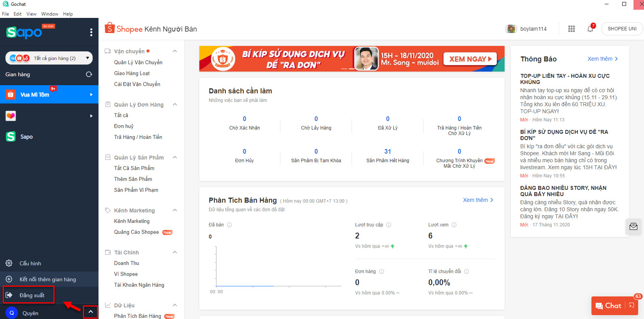Image resolution: width=644 pixels, height=319 pixels.
Task: Go to Quản Lý Vận Chuyển
Action: 138,62
